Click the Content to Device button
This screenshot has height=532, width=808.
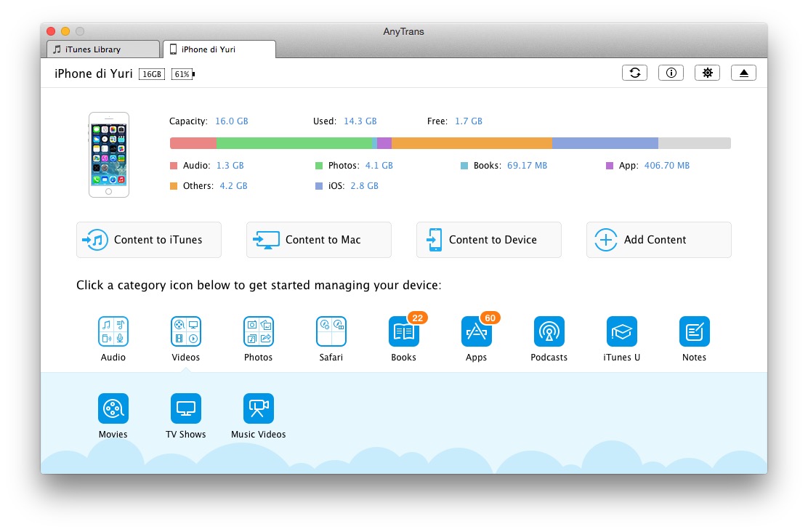[489, 240]
